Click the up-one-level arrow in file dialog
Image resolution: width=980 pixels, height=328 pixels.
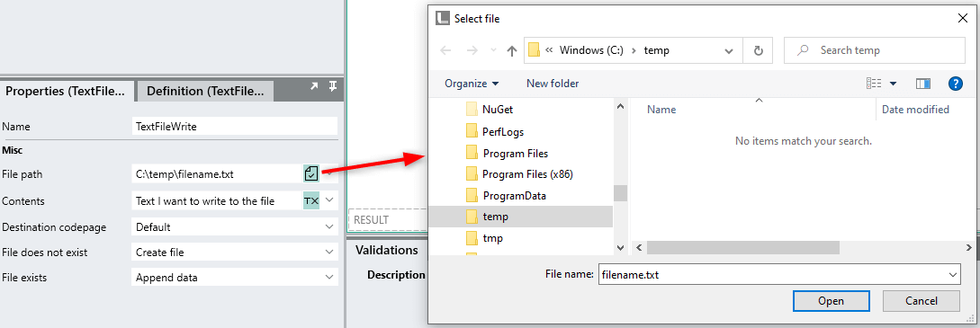[x=512, y=50]
